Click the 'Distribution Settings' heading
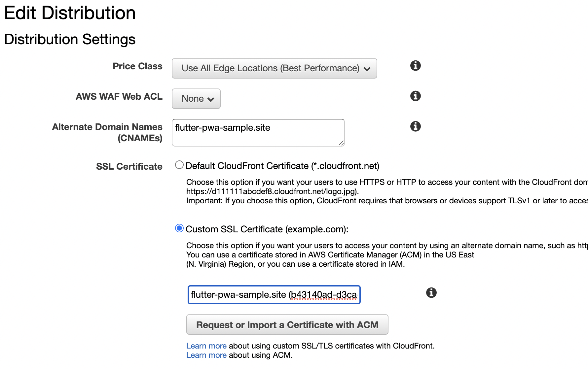 (x=70, y=39)
